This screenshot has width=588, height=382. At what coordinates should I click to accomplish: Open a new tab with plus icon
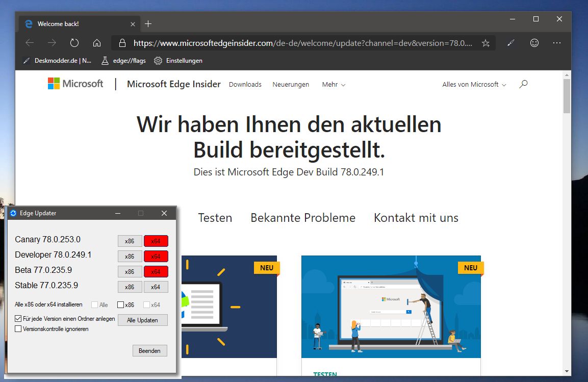pyautogui.click(x=148, y=24)
